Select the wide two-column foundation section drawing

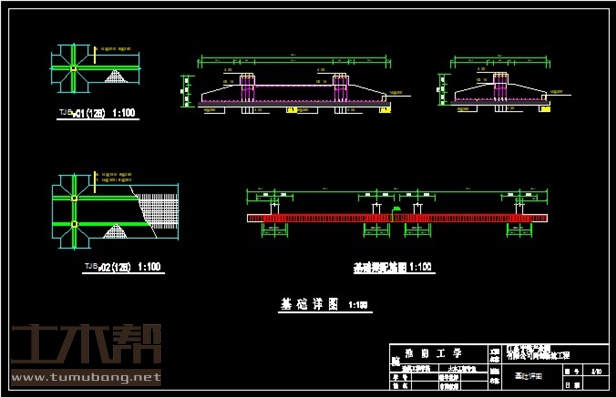[296, 85]
